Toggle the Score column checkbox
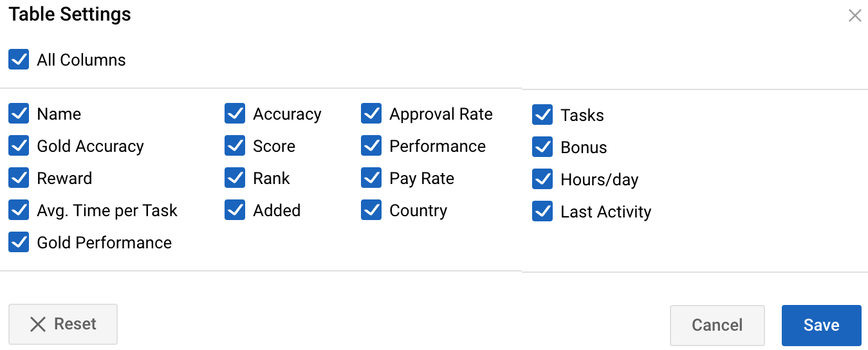Image resolution: width=868 pixels, height=350 pixels. tap(235, 146)
